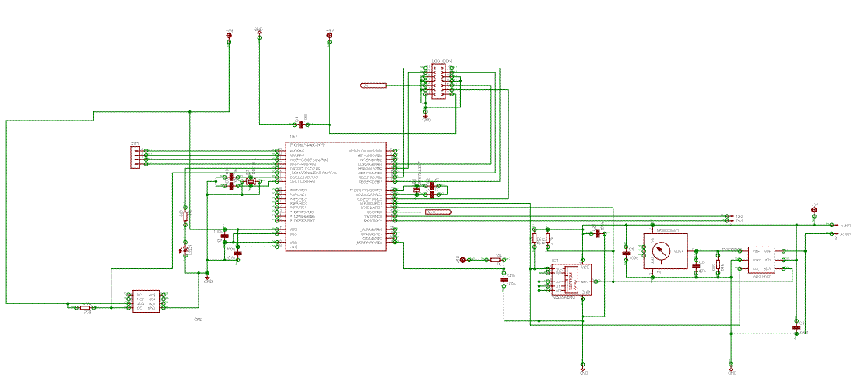Select capacitor C5 at the sensor VOUT output

696,267
